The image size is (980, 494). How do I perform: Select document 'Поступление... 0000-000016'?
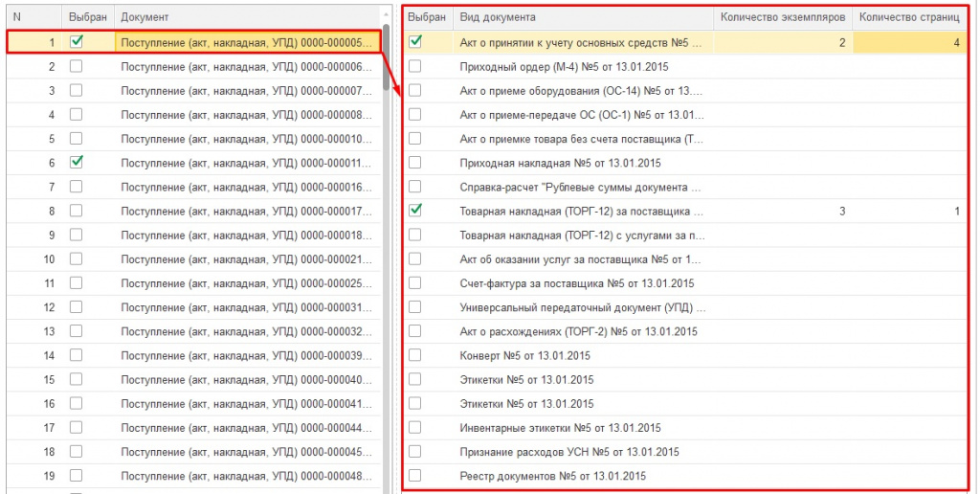coord(247,187)
